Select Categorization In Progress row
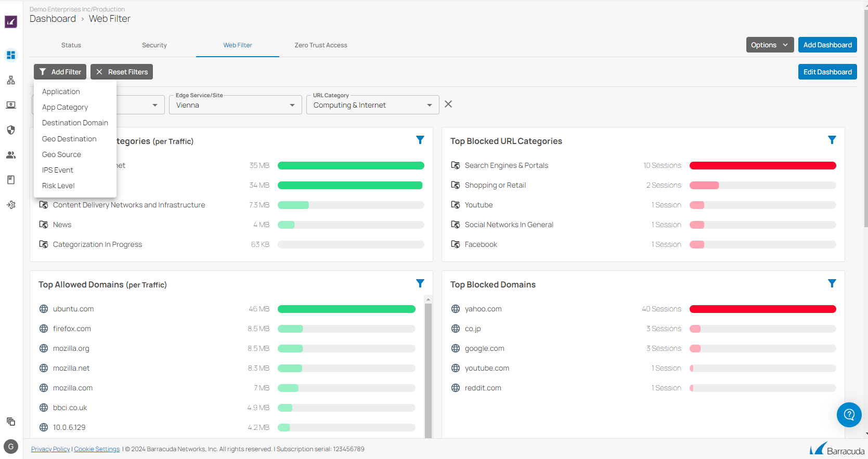Image resolution: width=868 pixels, height=459 pixels. coord(231,244)
